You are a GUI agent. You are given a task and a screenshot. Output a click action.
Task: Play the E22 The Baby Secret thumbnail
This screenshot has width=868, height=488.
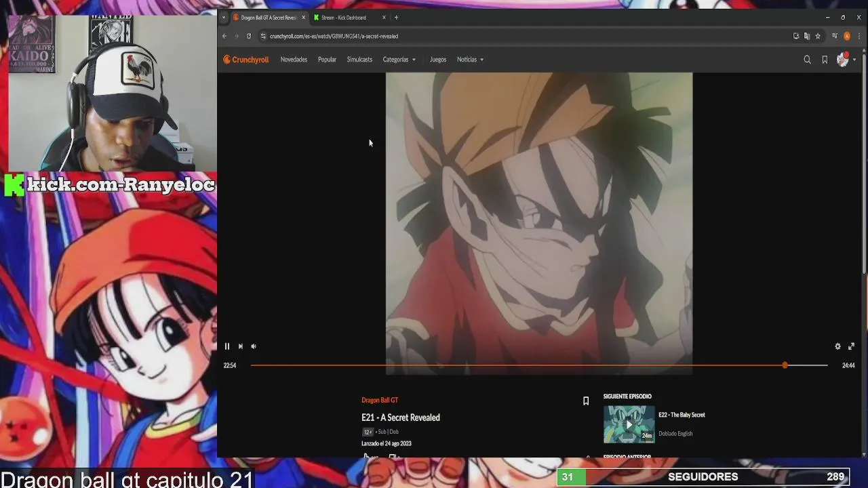(629, 424)
